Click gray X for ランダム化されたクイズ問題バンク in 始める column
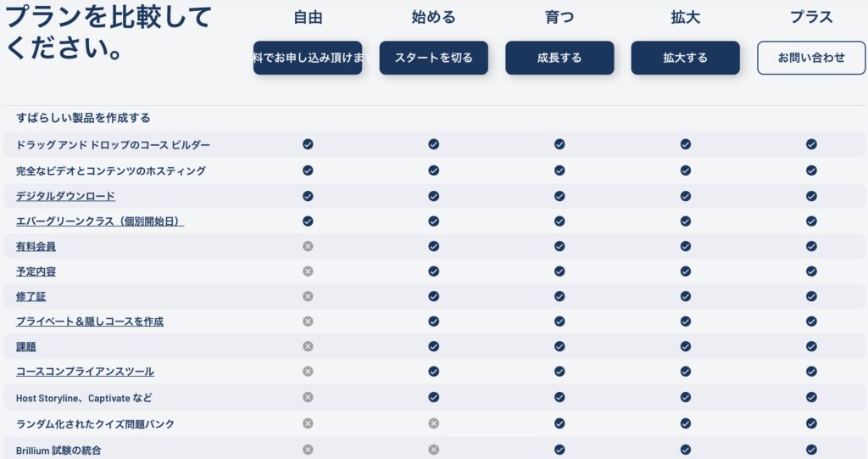Image resolution: width=868 pixels, height=459 pixels. 433,423
